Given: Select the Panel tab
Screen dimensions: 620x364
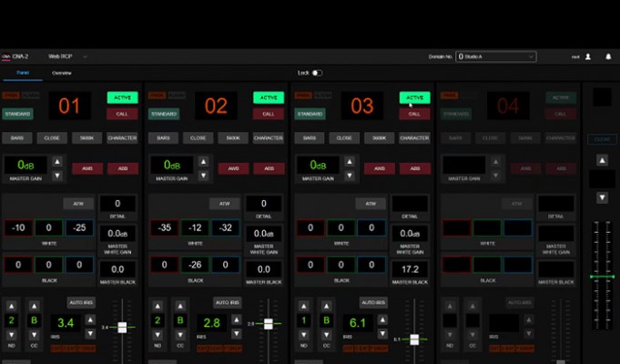Looking at the screenshot, I should [x=22, y=72].
